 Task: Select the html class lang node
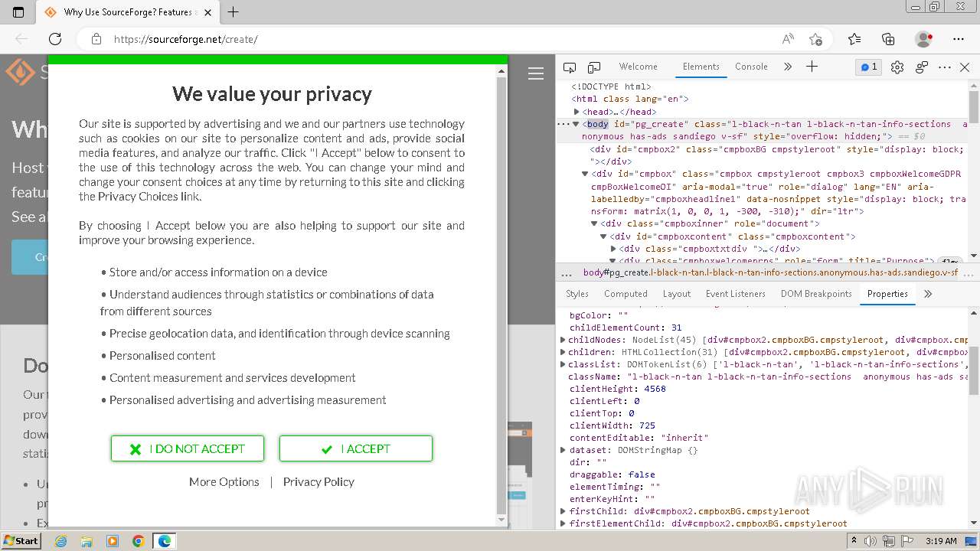(630, 99)
